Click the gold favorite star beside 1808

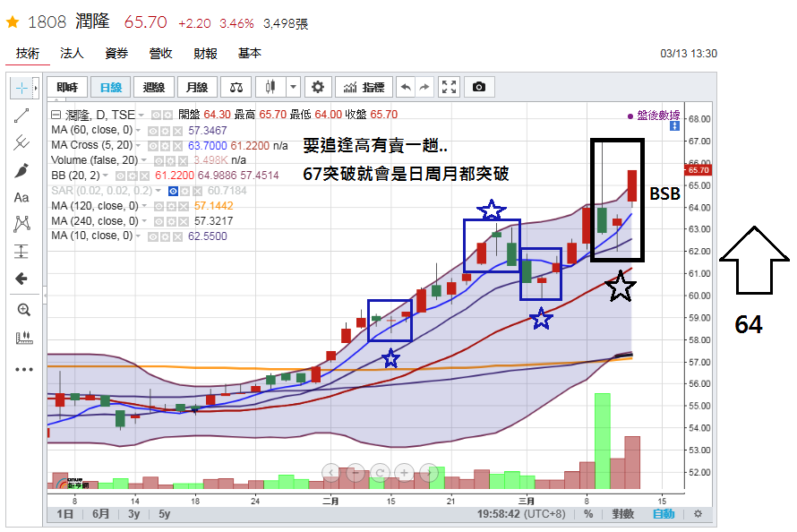pyautogui.click(x=13, y=21)
